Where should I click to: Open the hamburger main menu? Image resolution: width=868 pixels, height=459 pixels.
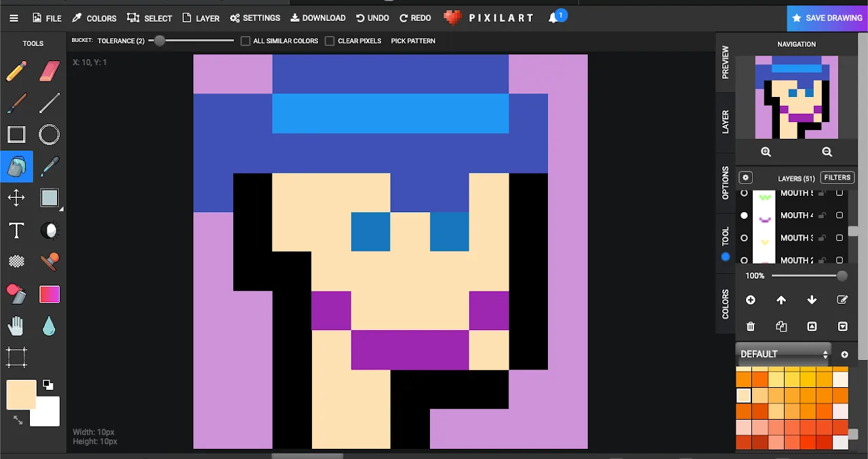coord(14,18)
